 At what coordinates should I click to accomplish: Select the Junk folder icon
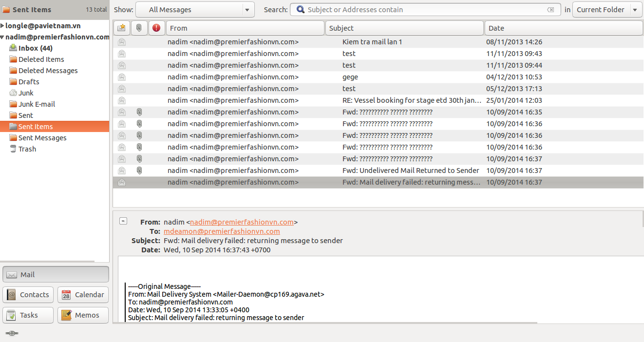(13, 93)
